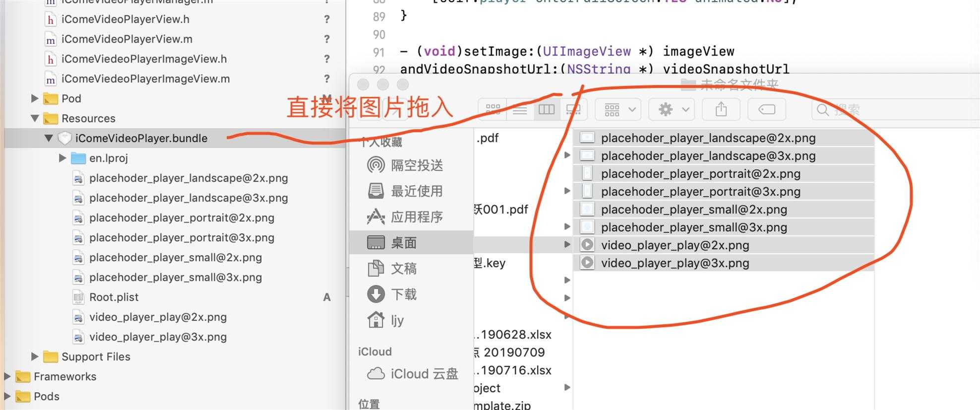Open Documents (文稿) in Finder sidebar
The height and width of the screenshot is (410, 980).
click(x=392, y=269)
